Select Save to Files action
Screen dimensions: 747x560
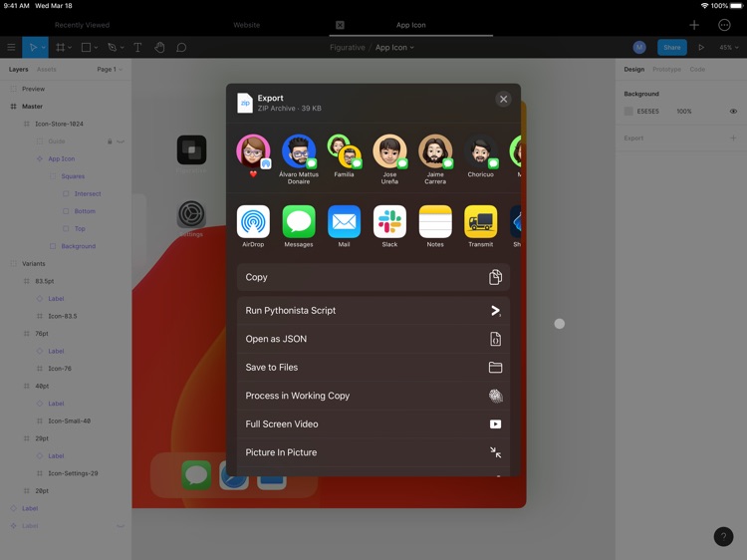(x=373, y=368)
